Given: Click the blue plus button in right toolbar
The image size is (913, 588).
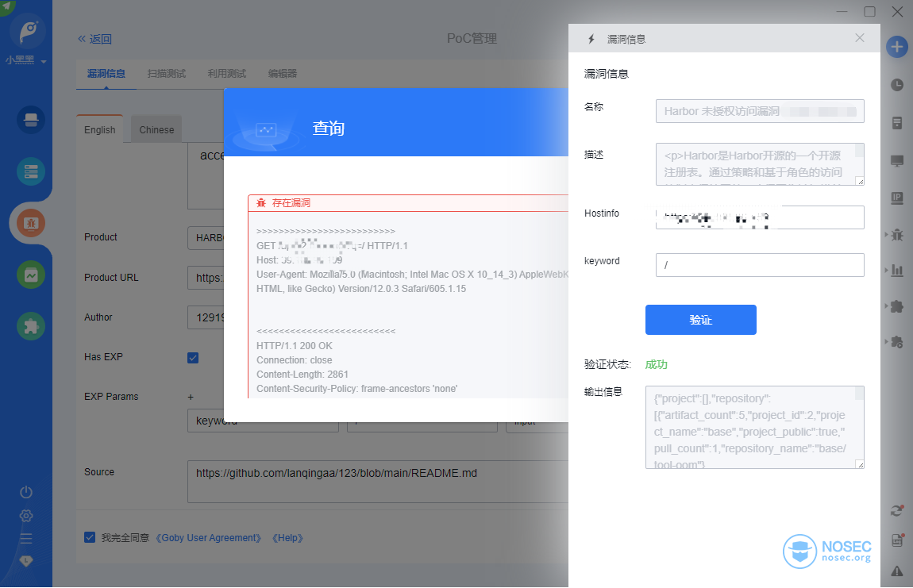Looking at the screenshot, I should coord(896,47).
